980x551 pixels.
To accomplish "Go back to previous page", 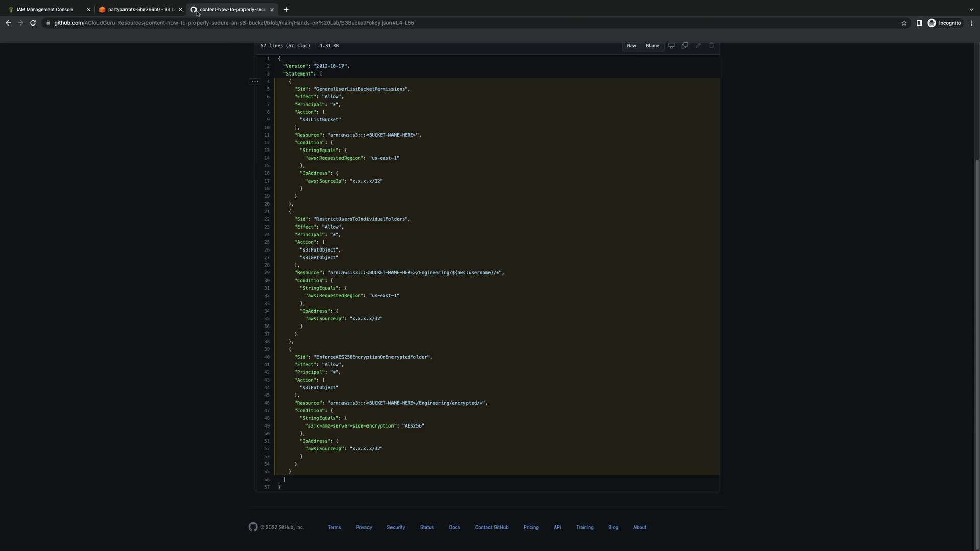I will [8, 23].
